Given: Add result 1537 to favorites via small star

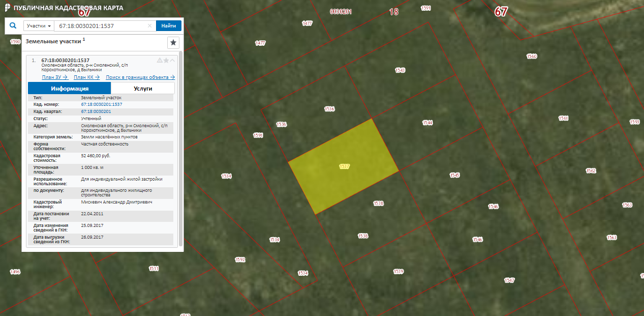Looking at the screenshot, I should [x=166, y=60].
